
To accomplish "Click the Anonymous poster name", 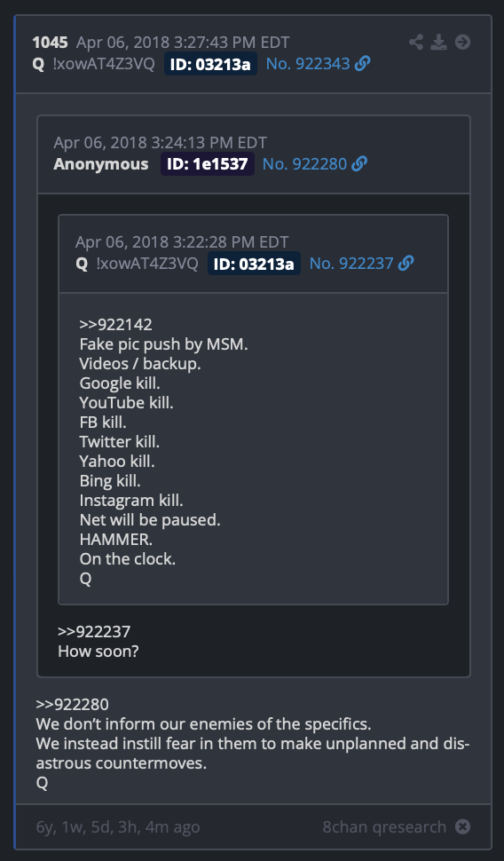I will (101, 163).
